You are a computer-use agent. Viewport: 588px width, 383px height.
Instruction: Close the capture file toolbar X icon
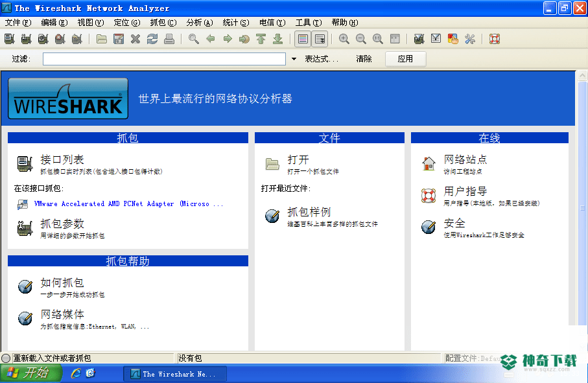click(x=135, y=39)
